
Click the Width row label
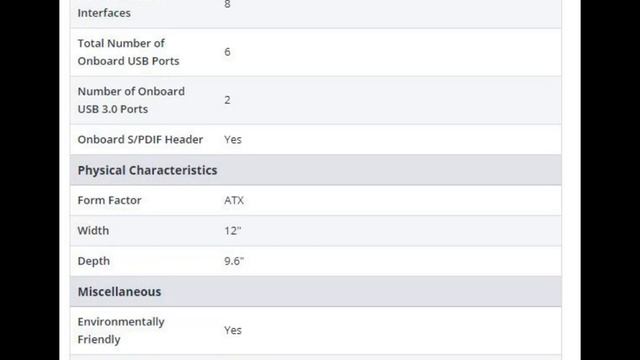point(93,231)
